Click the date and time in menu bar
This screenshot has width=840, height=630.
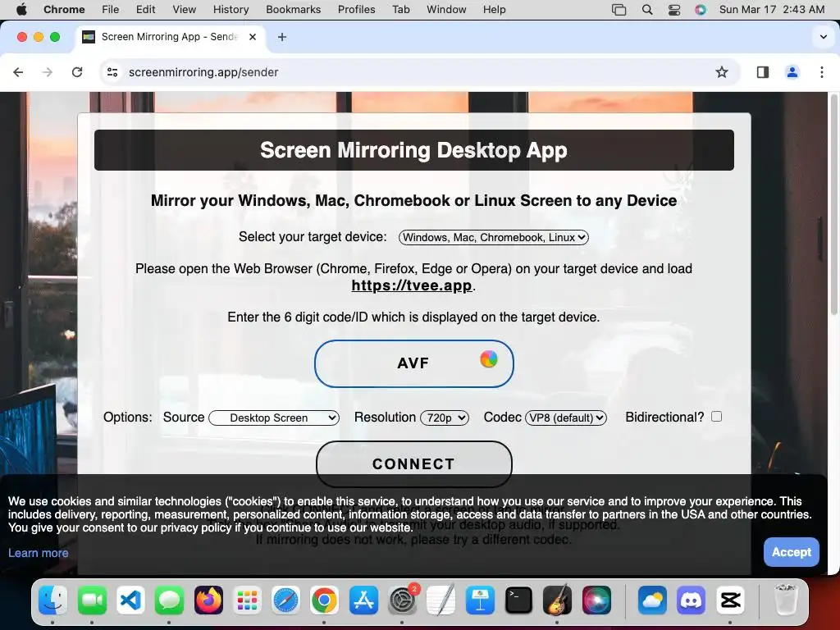(x=771, y=10)
